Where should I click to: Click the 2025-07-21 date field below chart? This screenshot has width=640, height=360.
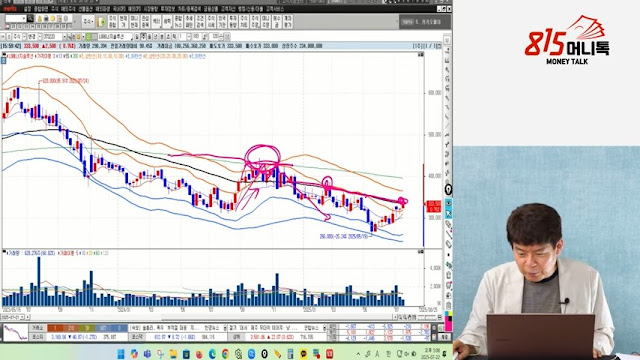click(12, 317)
